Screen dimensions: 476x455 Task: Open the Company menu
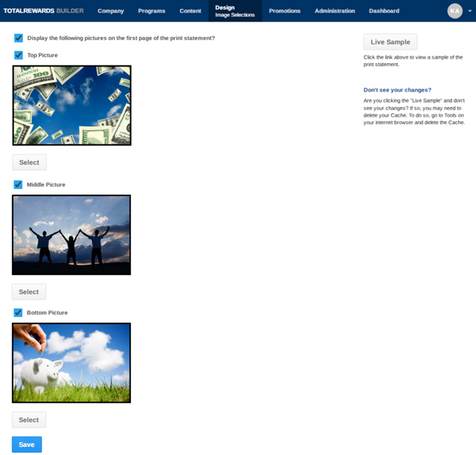[x=111, y=11]
